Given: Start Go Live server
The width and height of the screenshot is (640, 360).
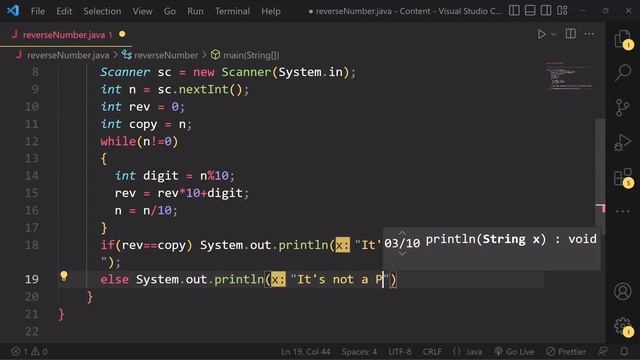Looking at the screenshot, I should tap(514, 351).
